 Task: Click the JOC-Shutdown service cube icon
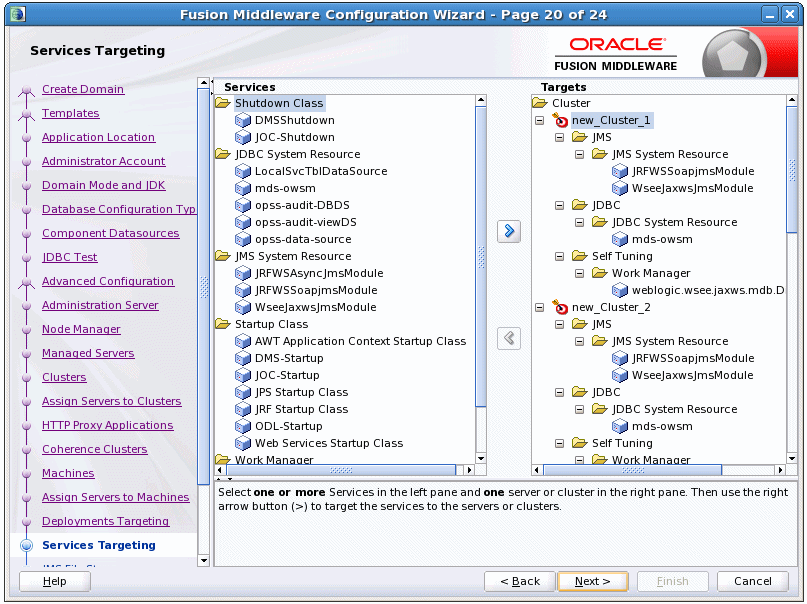[x=242, y=137]
